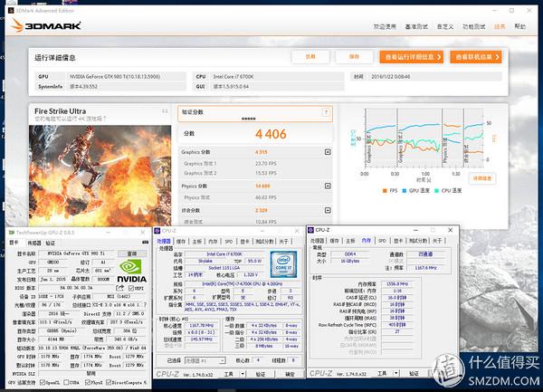Open the 显卡 tab in memory CPU-Z window
Image resolution: width=543 pixels, height=392 pixels.
(398, 240)
